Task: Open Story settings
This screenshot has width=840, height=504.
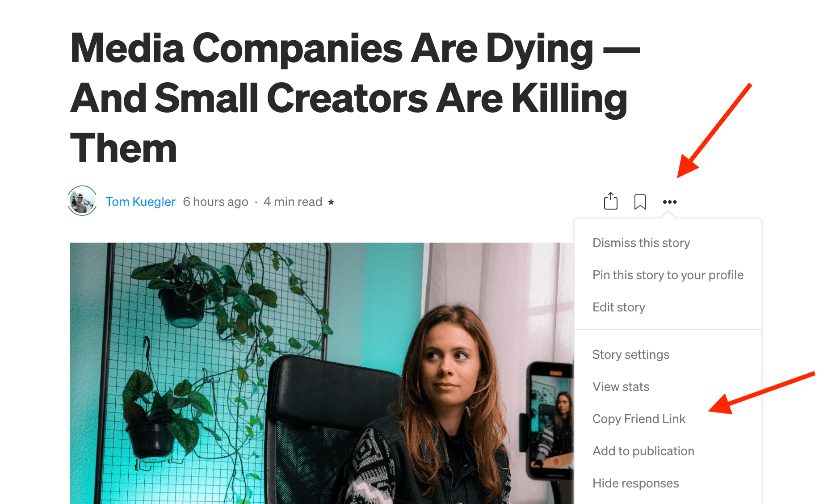Action: [631, 354]
